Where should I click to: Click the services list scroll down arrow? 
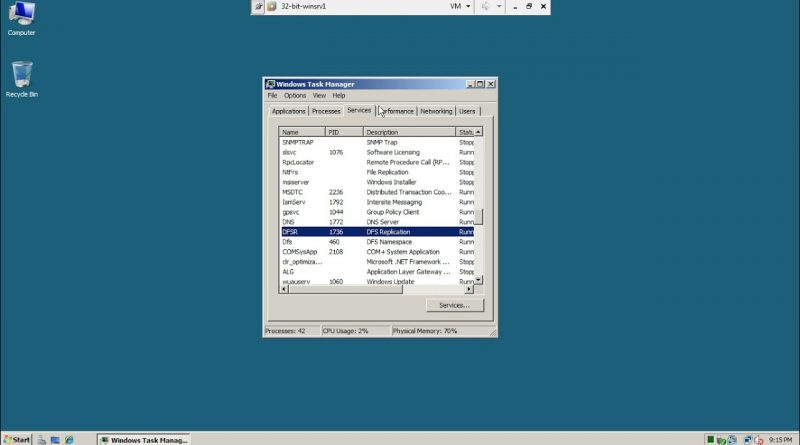pos(478,280)
